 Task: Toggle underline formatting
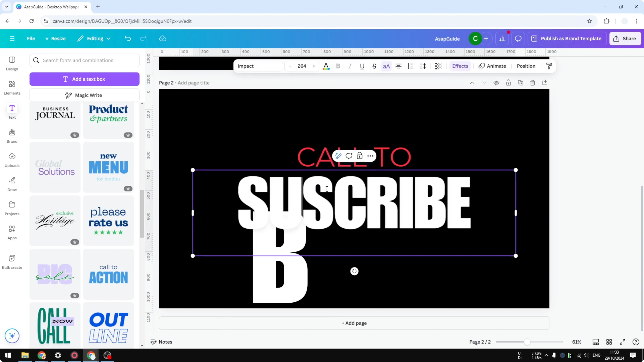point(362,66)
